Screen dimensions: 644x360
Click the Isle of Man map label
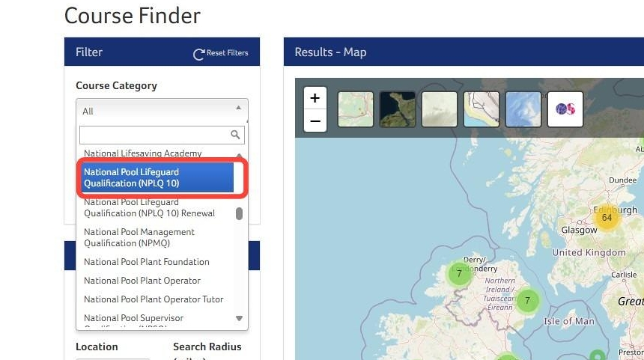click(569, 321)
